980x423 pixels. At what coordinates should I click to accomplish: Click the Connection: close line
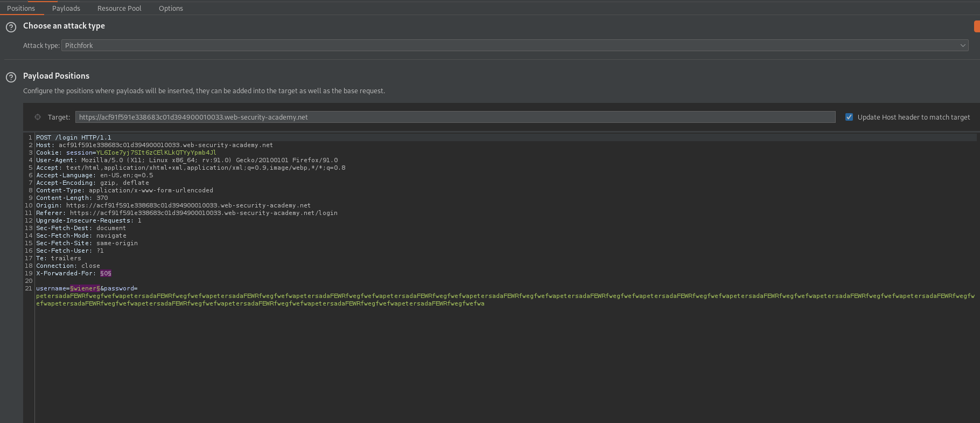pyautogui.click(x=68, y=266)
